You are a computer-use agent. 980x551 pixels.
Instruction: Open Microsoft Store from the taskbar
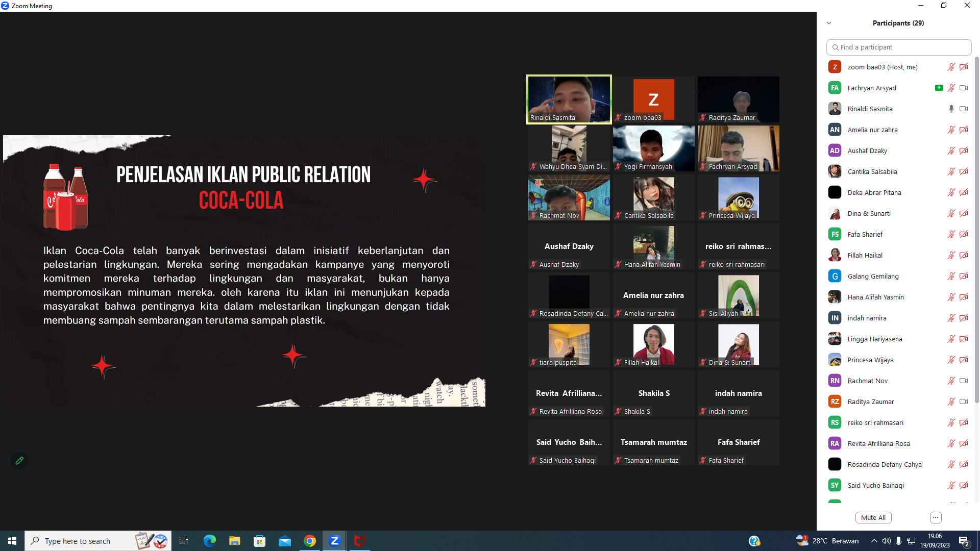pyautogui.click(x=259, y=541)
